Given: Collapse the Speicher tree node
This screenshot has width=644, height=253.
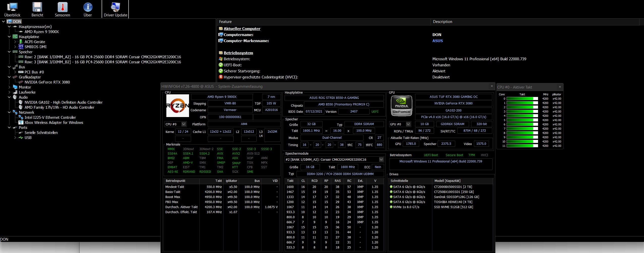Looking at the screenshot, I should [9, 52].
